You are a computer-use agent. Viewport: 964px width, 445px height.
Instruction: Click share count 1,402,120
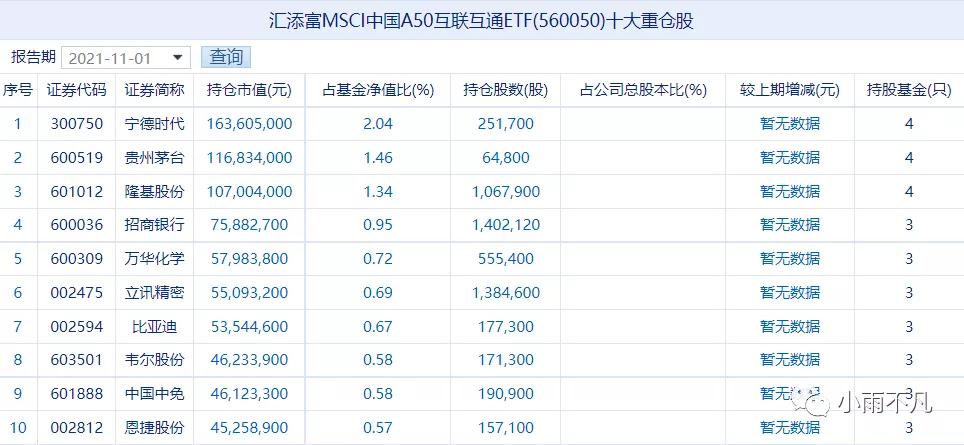[505, 225]
